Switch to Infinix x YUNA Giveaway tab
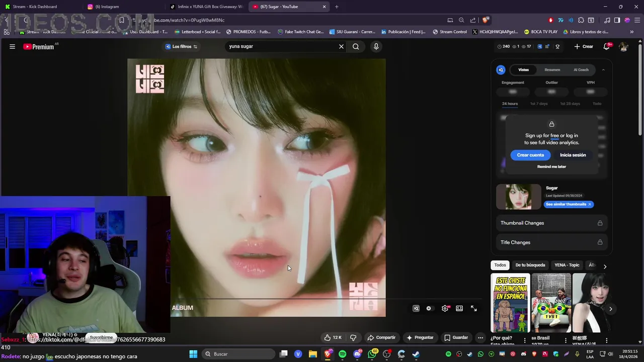 tap(206, 7)
